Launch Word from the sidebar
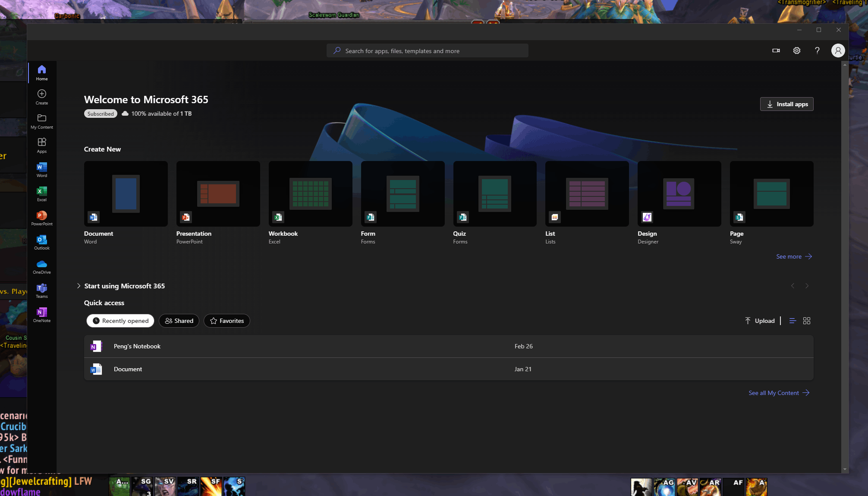Viewport: 868px width, 496px height. 42,170
